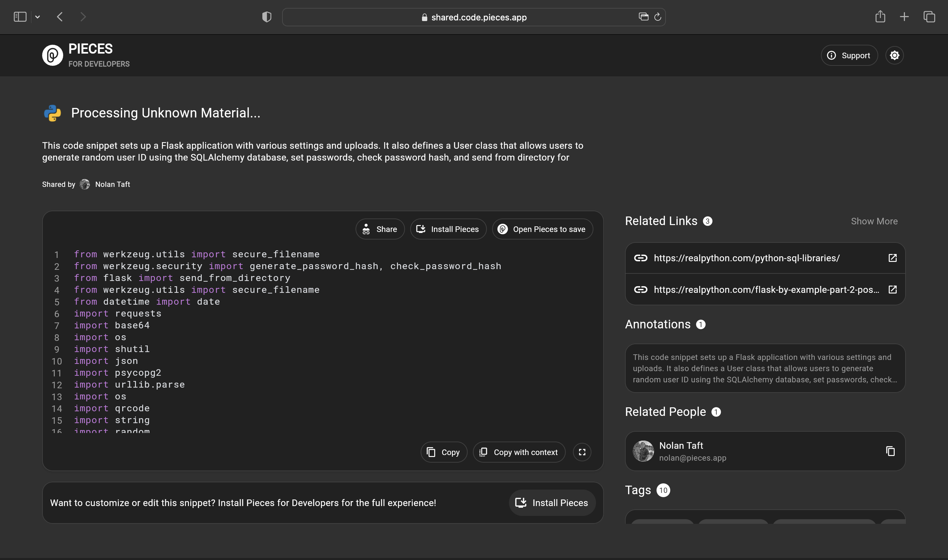The width and height of the screenshot is (948, 560).
Task: Expand the code snippet to fullscreen
Action: pos(582,452)
